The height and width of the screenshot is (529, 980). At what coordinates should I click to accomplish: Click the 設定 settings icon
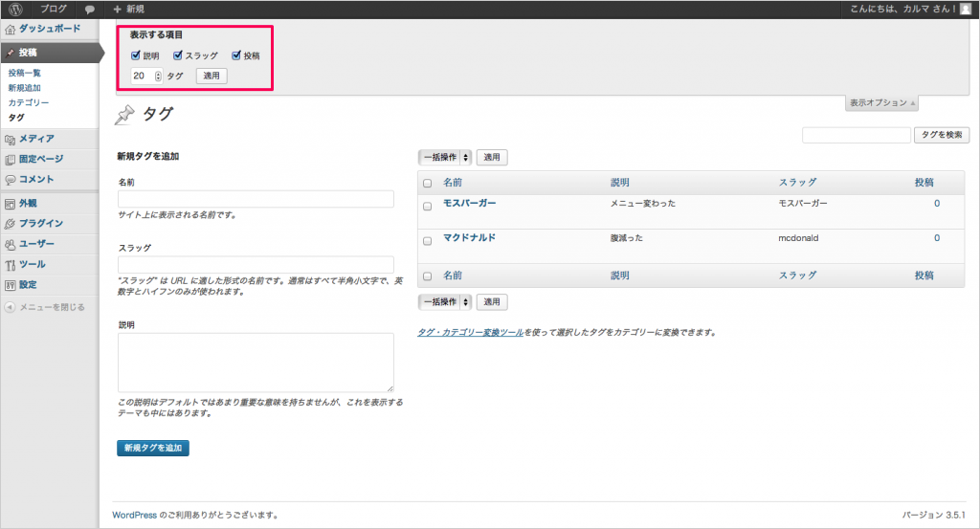pyautogui.click(x=10, y=285)
